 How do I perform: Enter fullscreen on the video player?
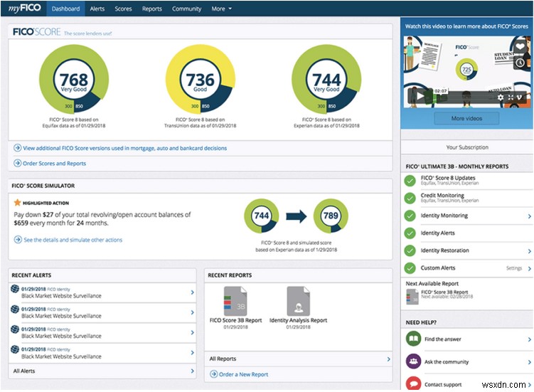512,97
